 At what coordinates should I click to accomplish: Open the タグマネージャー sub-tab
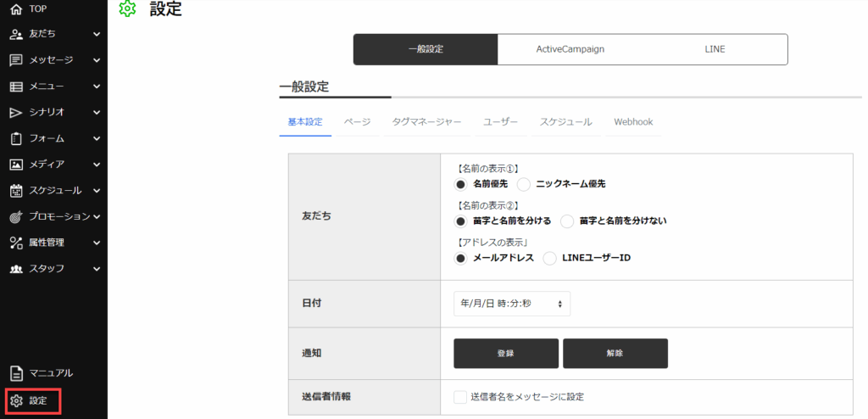[x=426, y=122]
